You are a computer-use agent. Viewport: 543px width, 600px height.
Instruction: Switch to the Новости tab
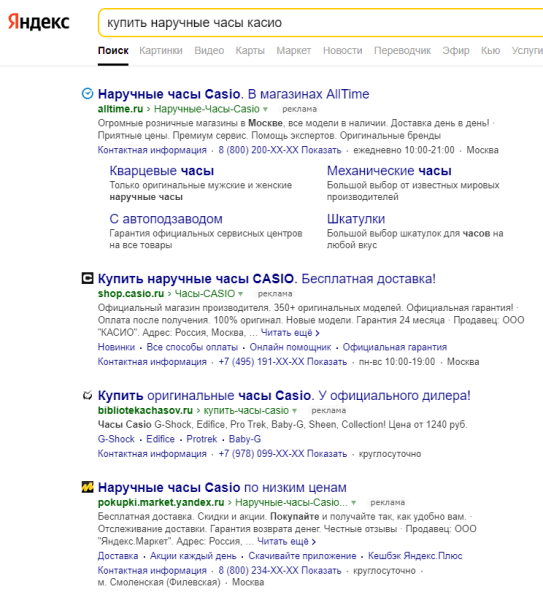(x=342, y=51)
